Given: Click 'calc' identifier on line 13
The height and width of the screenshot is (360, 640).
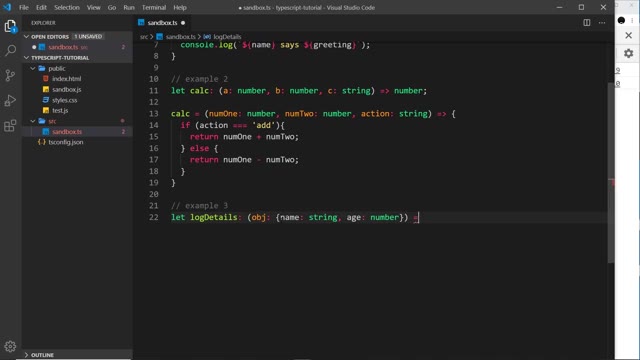Looking at the screenshot, I should (180, 114).
